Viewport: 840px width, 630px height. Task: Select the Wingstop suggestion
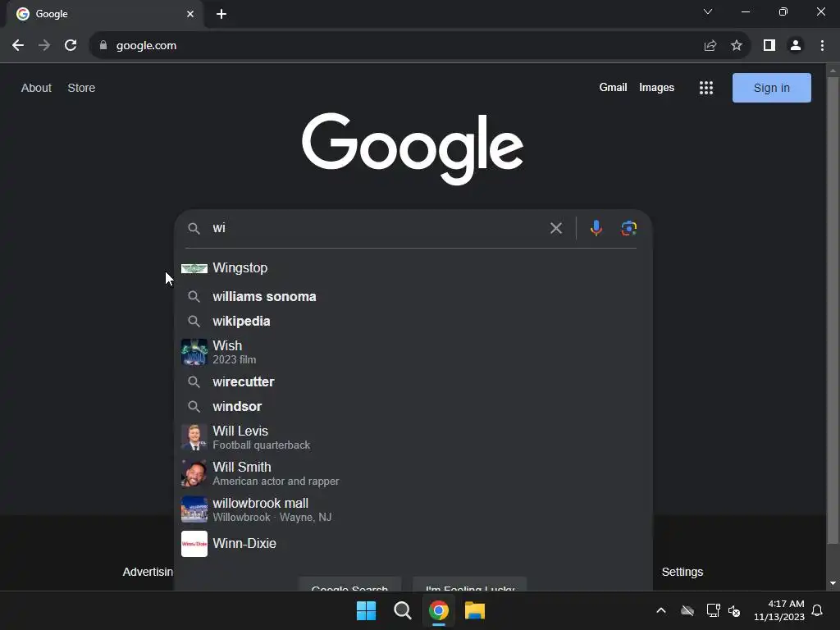coord(413,268)
